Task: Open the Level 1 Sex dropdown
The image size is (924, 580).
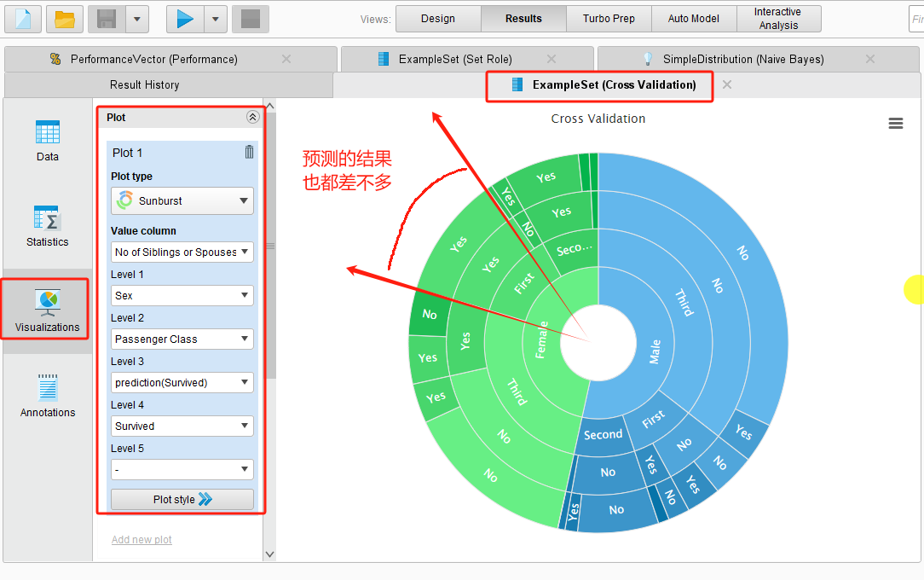Action: point(182,295)
